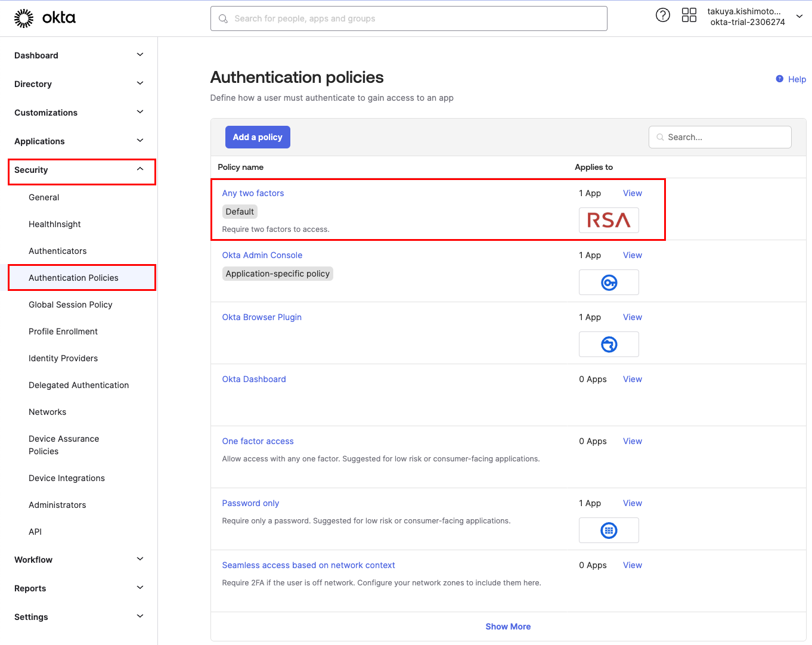
Task: Click the Okta Admin Console app icon
Action: (608, 283)
